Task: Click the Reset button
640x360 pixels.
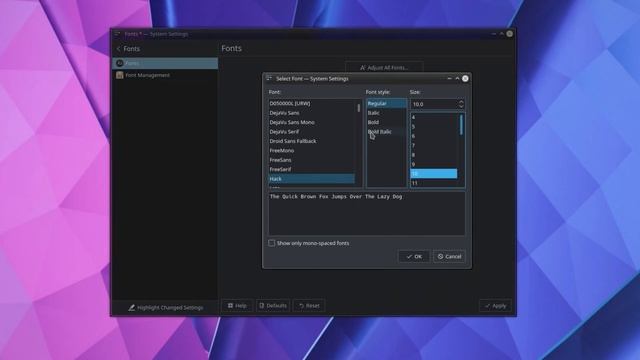Action: 309,305
